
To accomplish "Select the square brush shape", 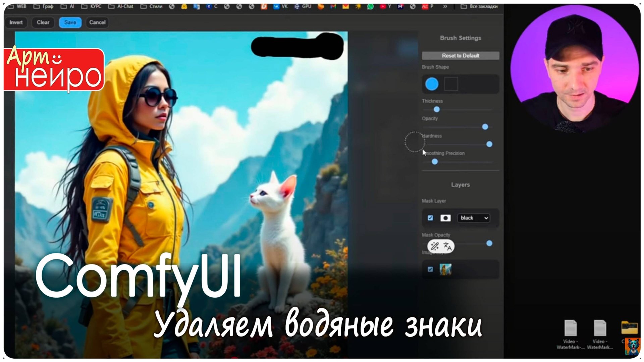I will pos(452,84).
